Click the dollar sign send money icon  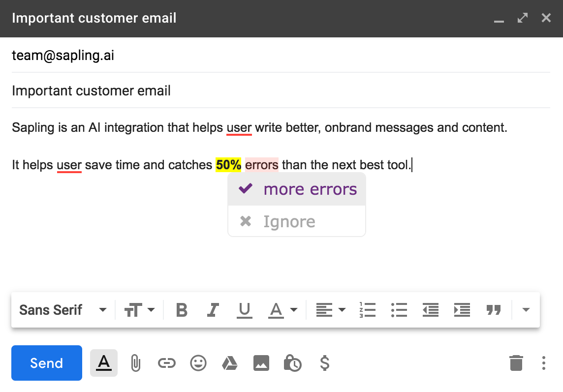pyautogui.click(x=325, y=363)
